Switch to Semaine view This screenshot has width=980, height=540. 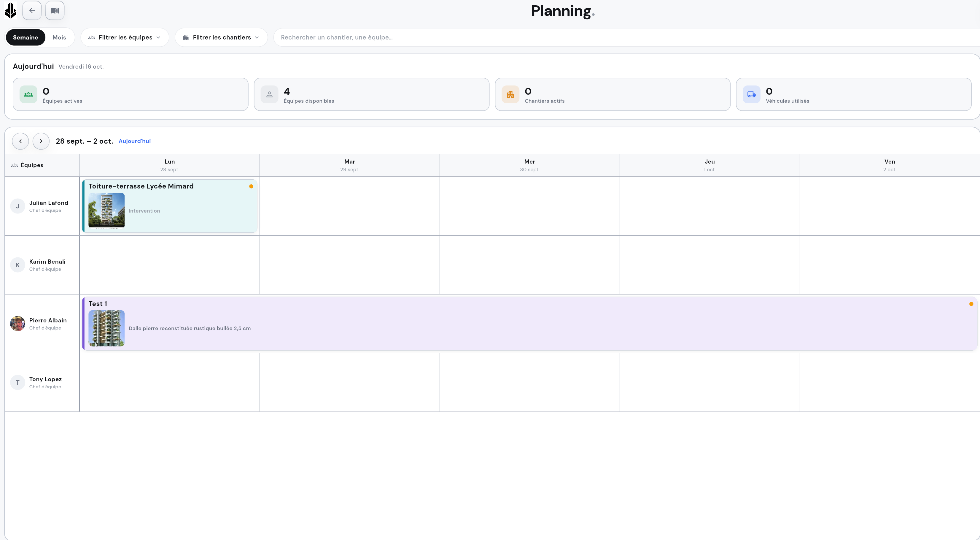(26, 37)
